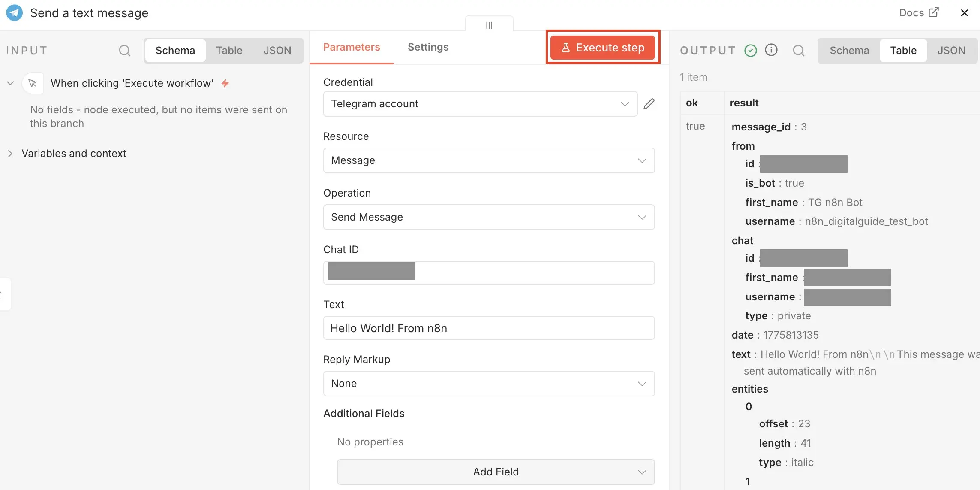The image size is (980, 490).
Task: Open search in the OUTPUT panel
Action: pos(799,50)
